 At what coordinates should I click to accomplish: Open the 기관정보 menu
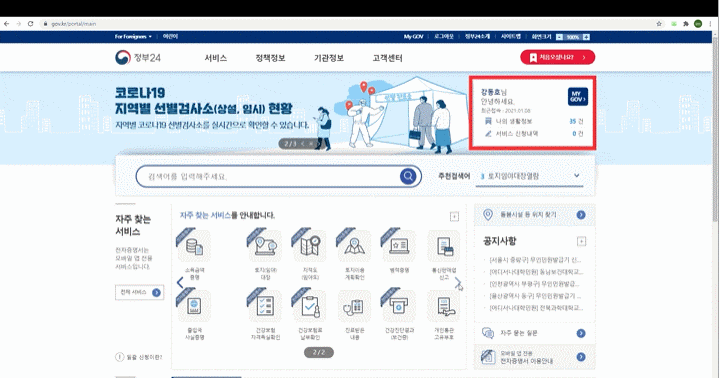[329, 58]
